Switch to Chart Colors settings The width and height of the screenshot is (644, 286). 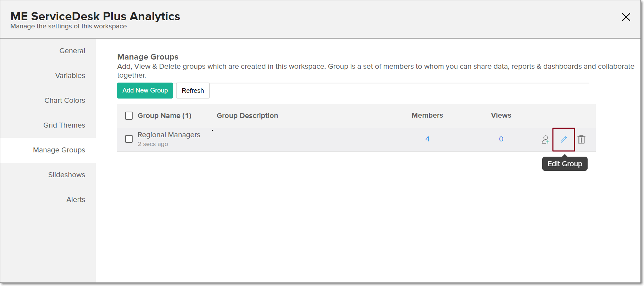pos(65,100)
